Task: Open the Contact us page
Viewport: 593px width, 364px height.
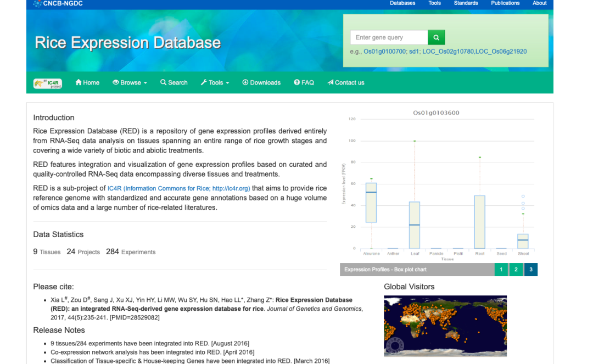Action: point(346,83)
